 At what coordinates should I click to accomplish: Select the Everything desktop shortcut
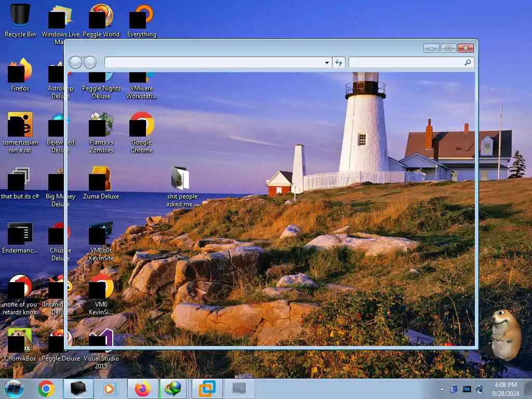(141, 20)
